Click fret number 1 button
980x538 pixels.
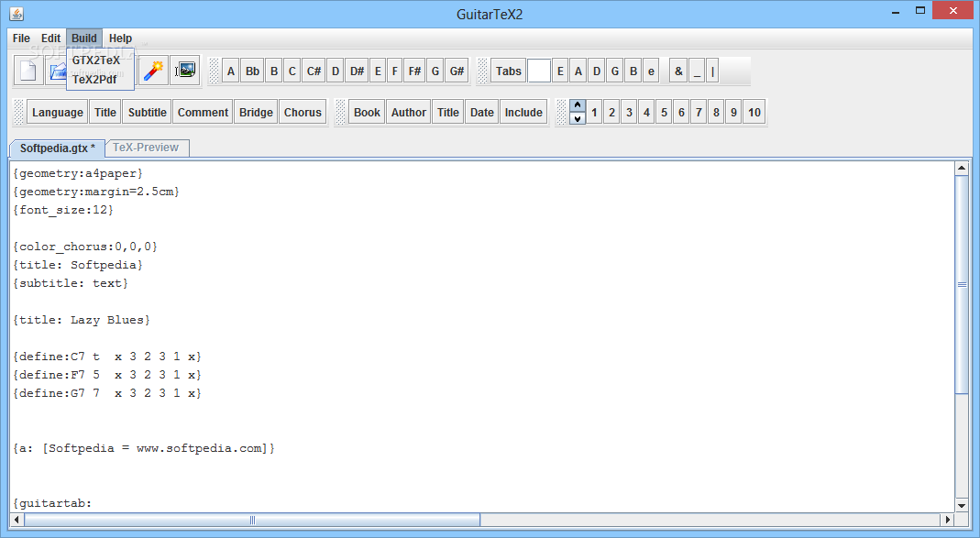[x=594, y=113]
